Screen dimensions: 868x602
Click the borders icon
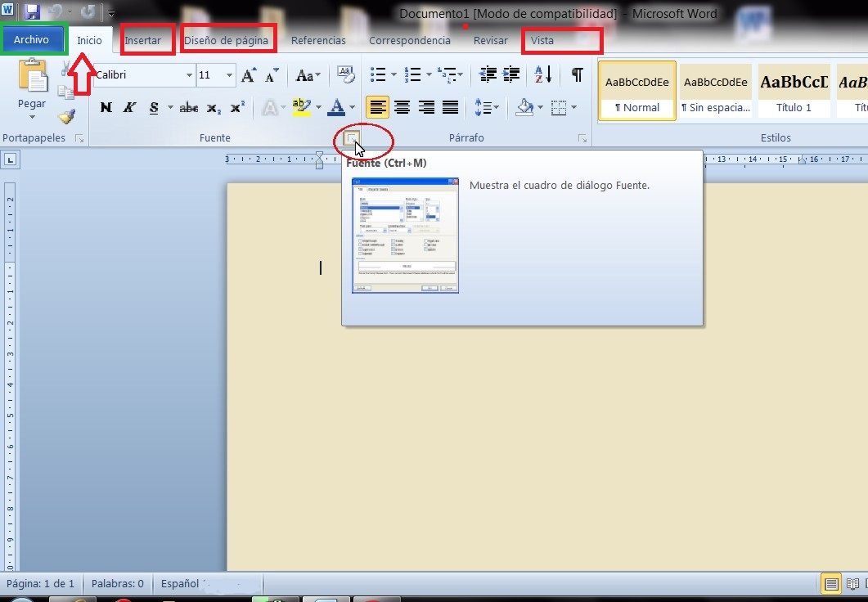[559, 107]
